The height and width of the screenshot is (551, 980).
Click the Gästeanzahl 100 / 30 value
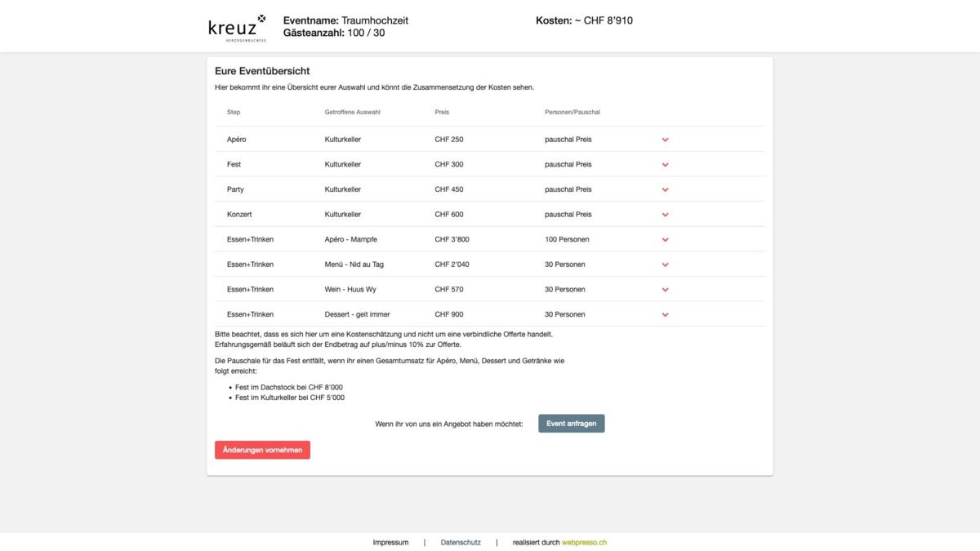click(333, 33)
